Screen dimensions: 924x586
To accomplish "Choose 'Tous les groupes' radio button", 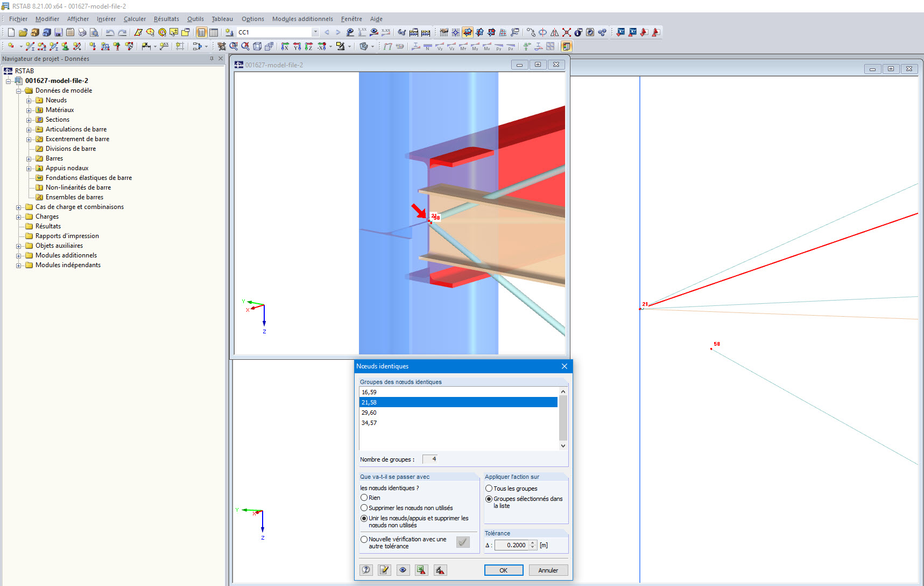I will (489, 489).
